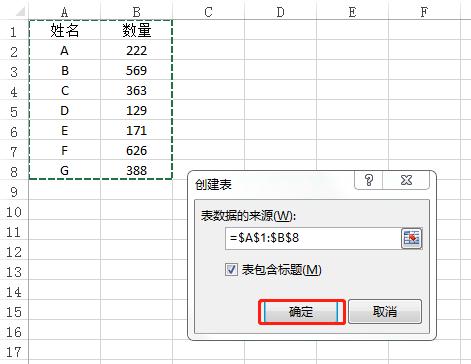Screen dimensions: 471x364
Task: Click the range selector icon in Create Table dialog
Action: point(411,238)
